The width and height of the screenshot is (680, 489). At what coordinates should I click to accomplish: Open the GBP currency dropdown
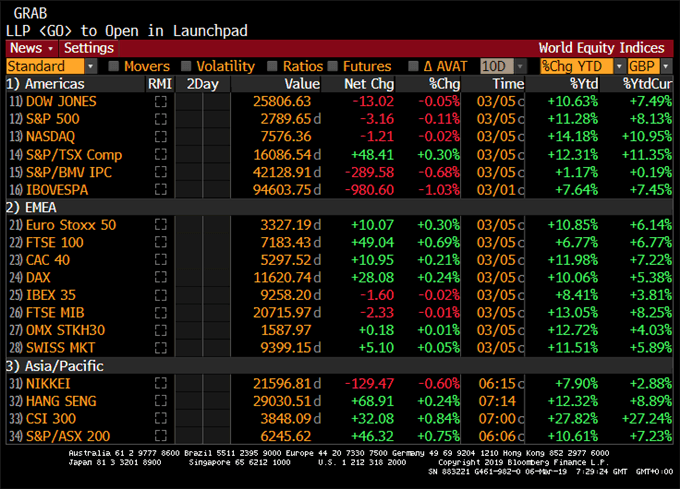pos(666,66)
